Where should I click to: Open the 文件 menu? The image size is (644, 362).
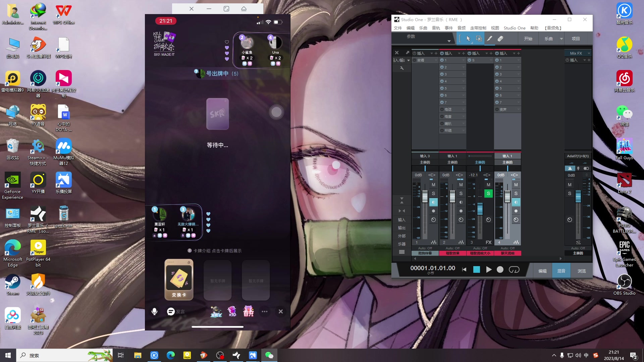pyautogui.click(x=398, y=28)
